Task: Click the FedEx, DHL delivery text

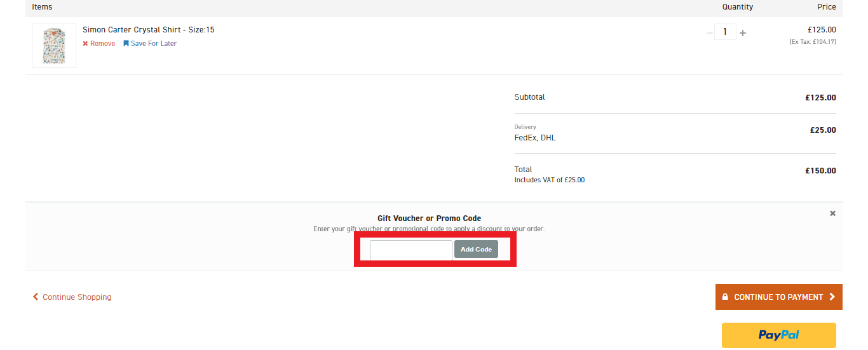Action: (534, 138)
